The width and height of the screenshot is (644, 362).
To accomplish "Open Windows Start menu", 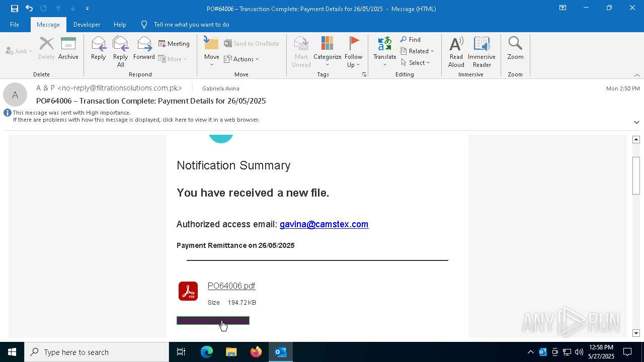I will click(x=12, y=352).
